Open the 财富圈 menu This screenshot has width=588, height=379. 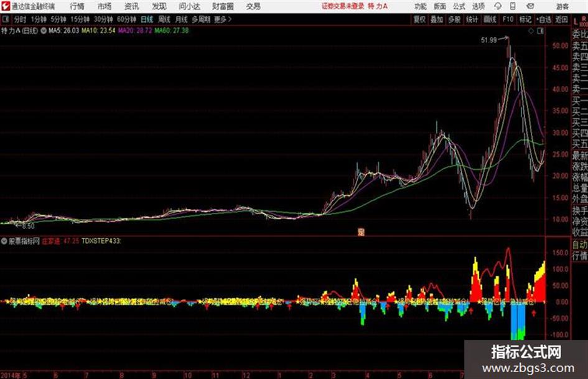(223, 6)
